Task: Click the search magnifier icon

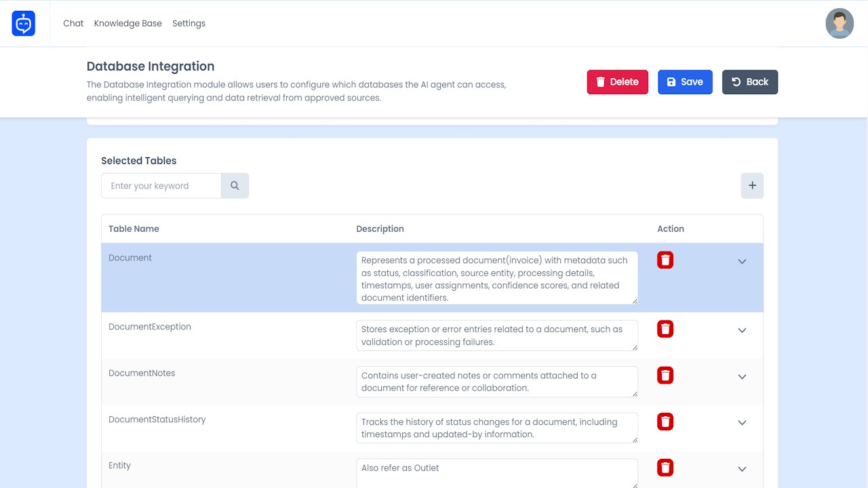Action: (x=235, y=186)
